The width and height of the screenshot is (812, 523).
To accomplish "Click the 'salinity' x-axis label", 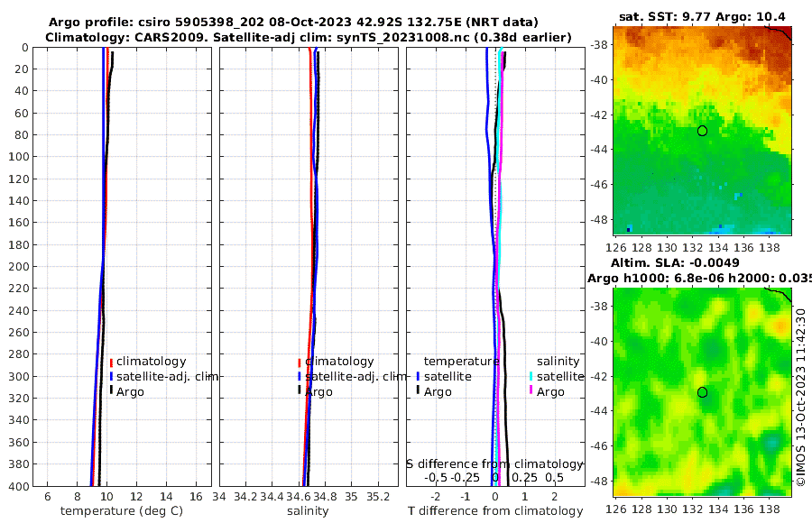I will [x=309, y=511].
